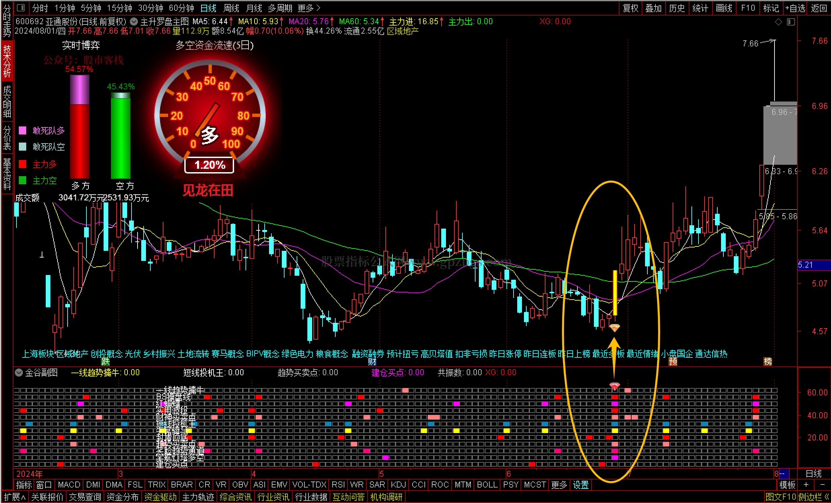The image size is (831, 504).
Task: Select the MACD indicator tab
Action: (69, 485)
